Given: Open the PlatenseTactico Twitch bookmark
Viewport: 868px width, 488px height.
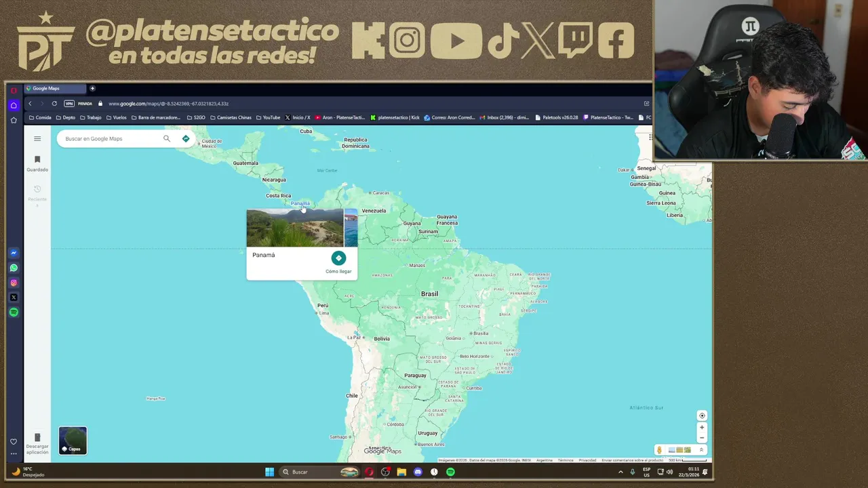Looking at the screenshot, I should tap(608, 117).
